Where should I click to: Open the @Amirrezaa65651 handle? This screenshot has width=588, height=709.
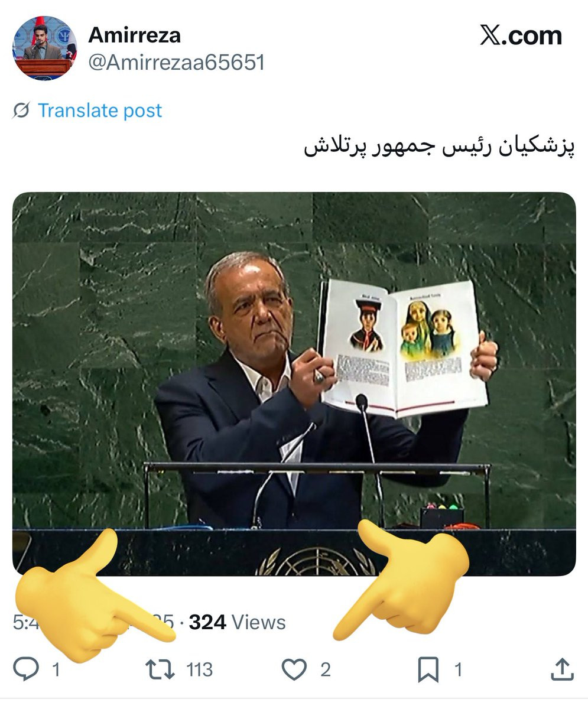pos(176,62)
